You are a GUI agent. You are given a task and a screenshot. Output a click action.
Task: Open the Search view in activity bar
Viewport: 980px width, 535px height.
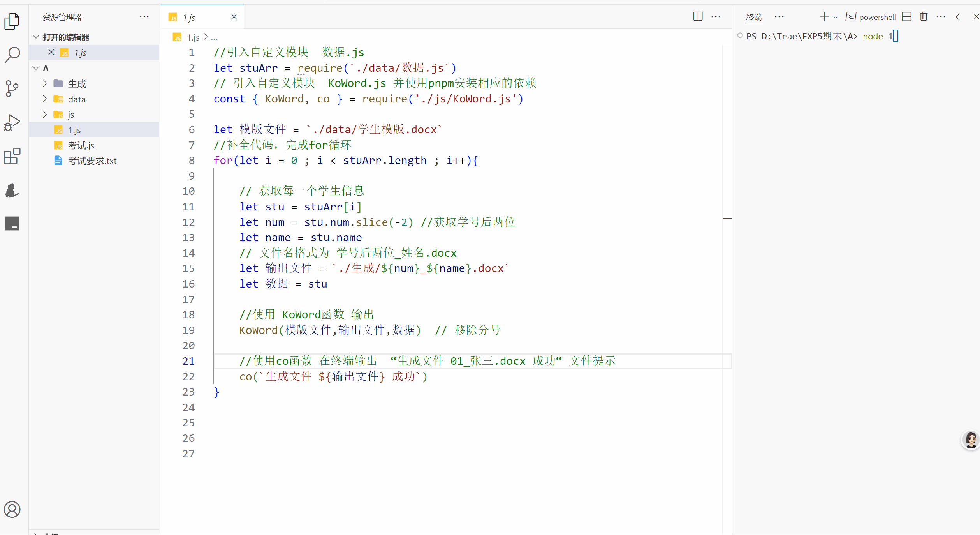[x=12, y=55]
